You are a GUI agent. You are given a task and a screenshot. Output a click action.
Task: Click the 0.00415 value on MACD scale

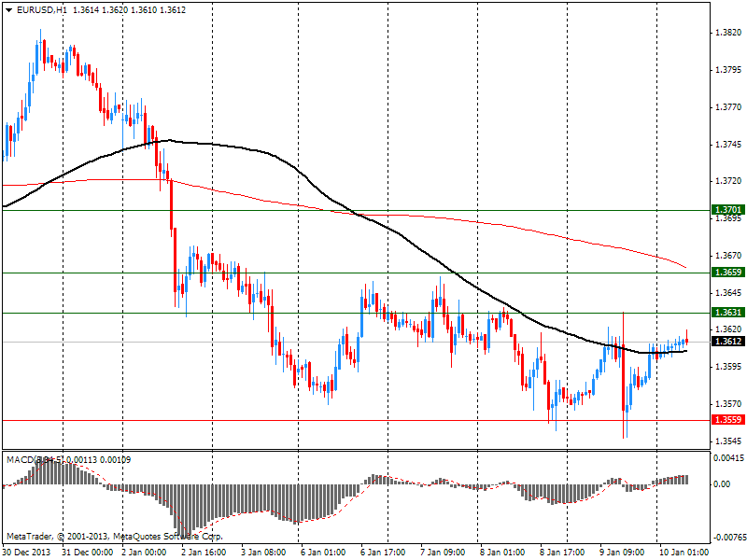(728, 457)
